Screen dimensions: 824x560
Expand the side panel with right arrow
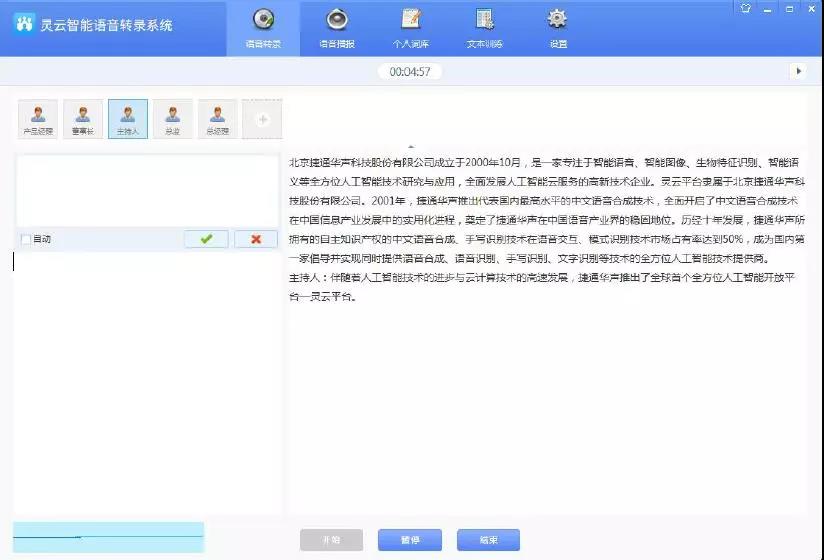point(798,71)
